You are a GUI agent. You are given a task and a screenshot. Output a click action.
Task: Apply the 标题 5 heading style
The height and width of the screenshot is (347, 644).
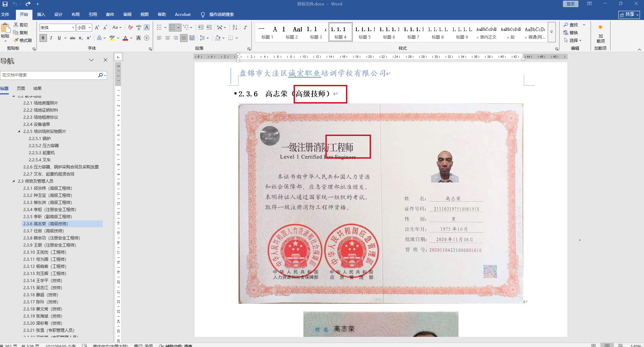point(365,32)
